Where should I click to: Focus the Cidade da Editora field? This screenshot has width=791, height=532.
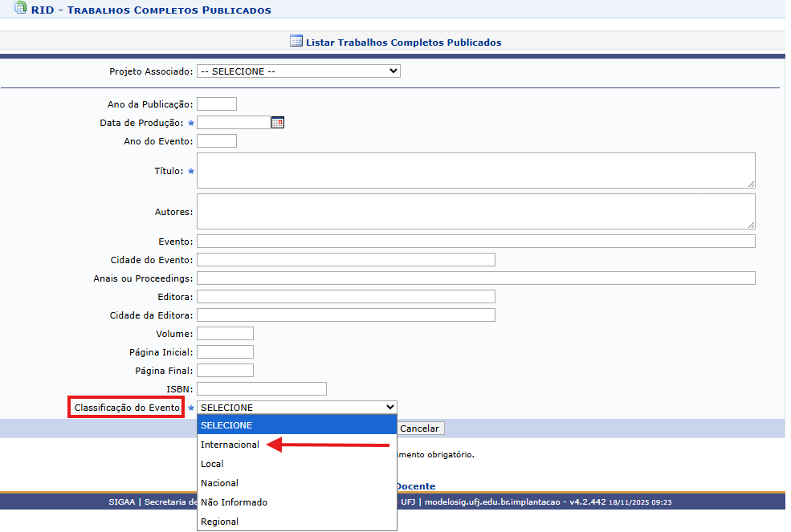346,315
